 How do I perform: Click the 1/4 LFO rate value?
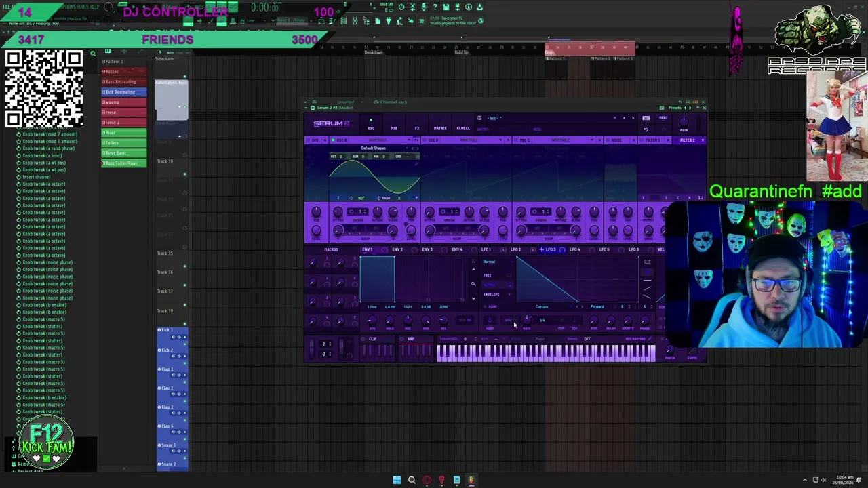[542, 320]
